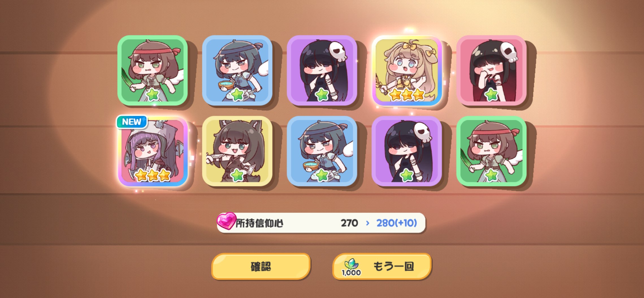Click the もう一回 draw again button
Image resolution: width=644 pixels, height=298 pixels.
pos(382,266)
